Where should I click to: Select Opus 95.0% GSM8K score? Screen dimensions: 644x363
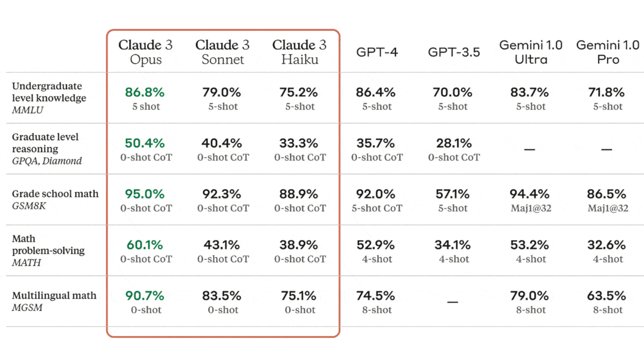(x=145, y=194)
